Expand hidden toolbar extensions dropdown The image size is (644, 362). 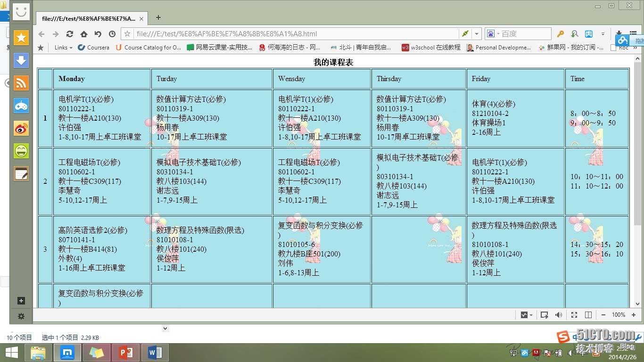coord(603,34)
